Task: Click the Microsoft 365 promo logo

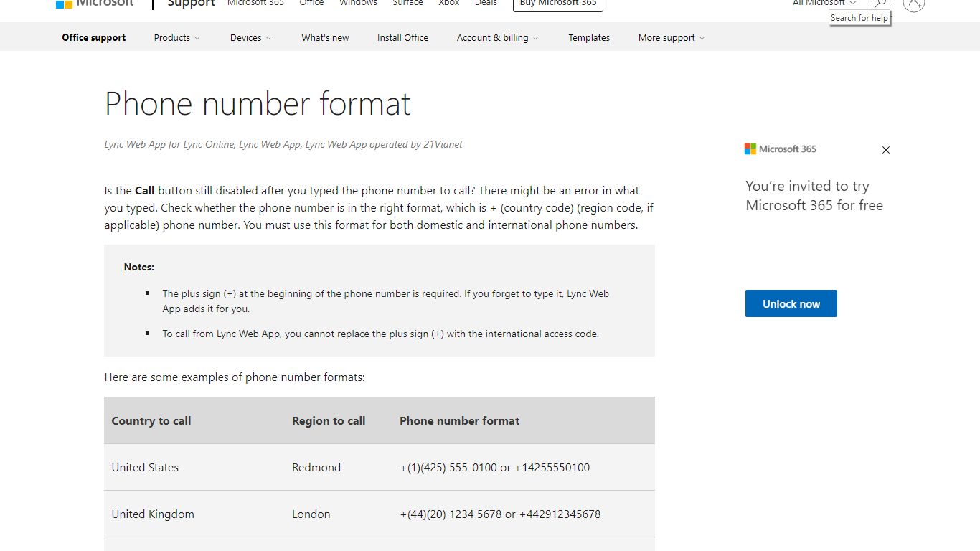Action: click(x=781, y=149)
